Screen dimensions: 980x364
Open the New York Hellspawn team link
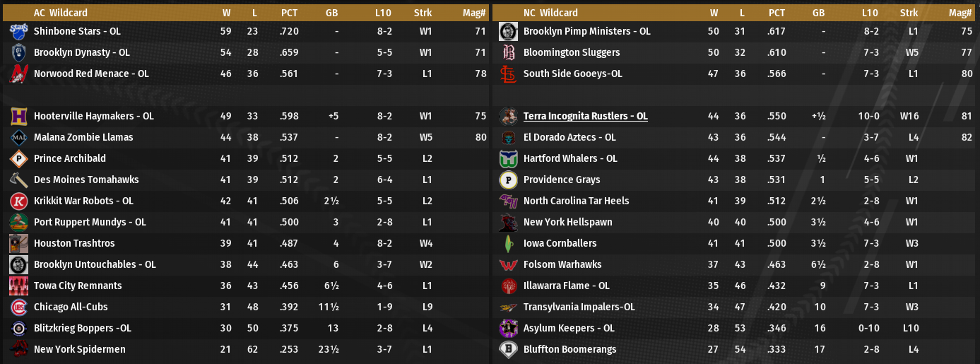pyautogui.click(x=567, y=222)
